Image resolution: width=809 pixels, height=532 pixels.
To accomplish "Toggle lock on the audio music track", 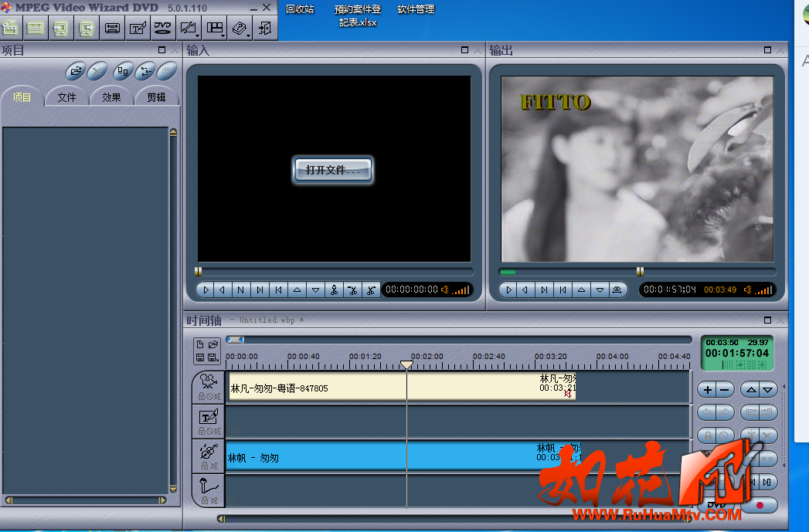I will [x=205, y=466].
